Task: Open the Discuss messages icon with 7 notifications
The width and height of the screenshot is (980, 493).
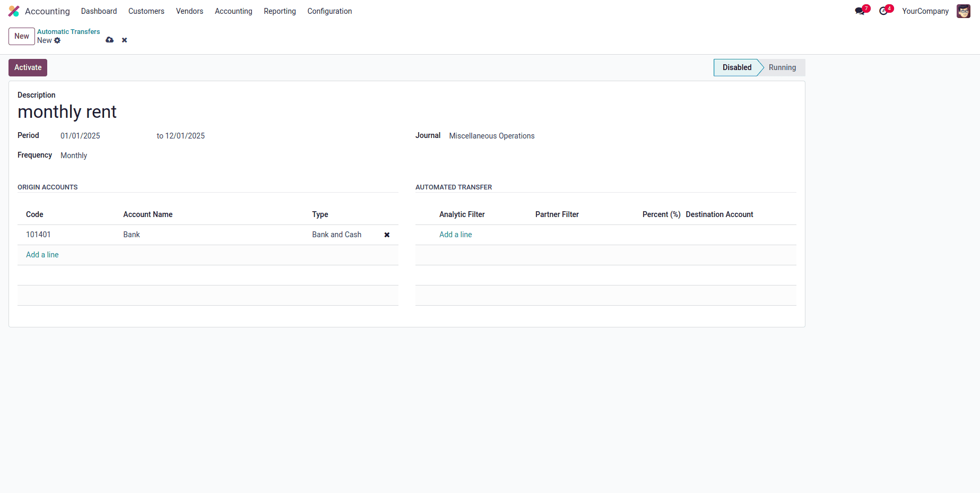Action: (860, 11)
